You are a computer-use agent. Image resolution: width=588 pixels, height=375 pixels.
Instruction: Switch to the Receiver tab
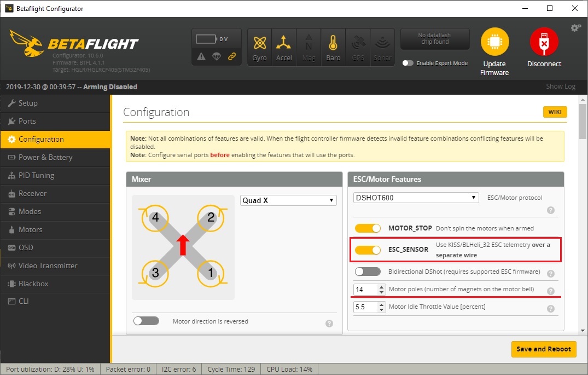(x=55, y=193)
